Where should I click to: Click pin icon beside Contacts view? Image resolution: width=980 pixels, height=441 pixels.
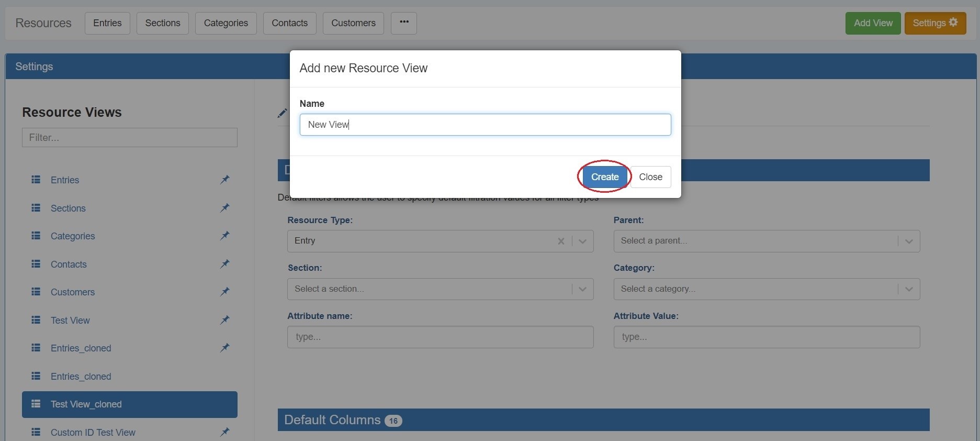[x=225, y=264]
